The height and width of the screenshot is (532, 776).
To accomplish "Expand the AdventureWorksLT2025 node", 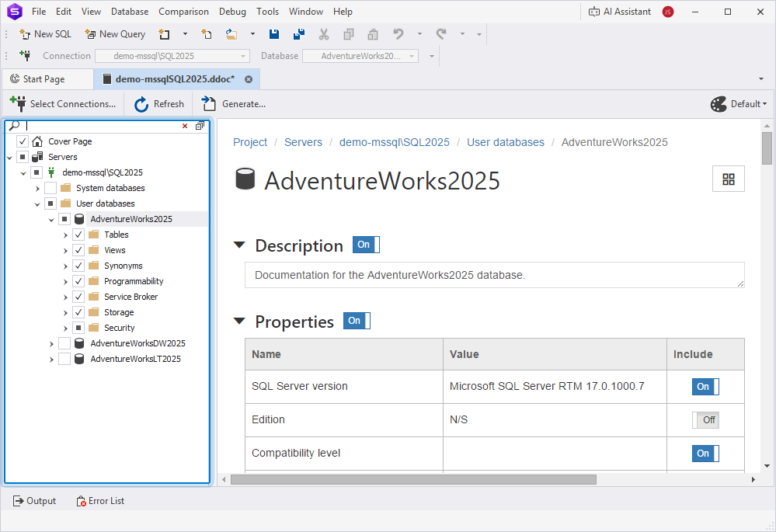I will (x=51, y=360).
